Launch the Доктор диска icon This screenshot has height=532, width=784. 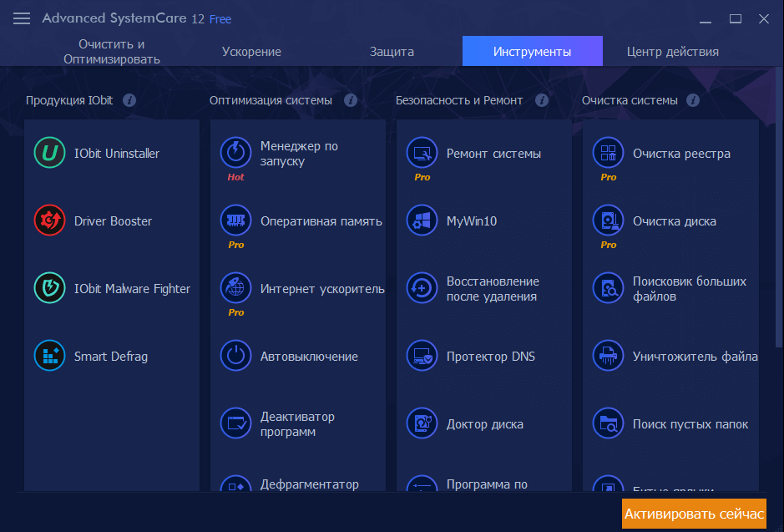coord(422,424)
